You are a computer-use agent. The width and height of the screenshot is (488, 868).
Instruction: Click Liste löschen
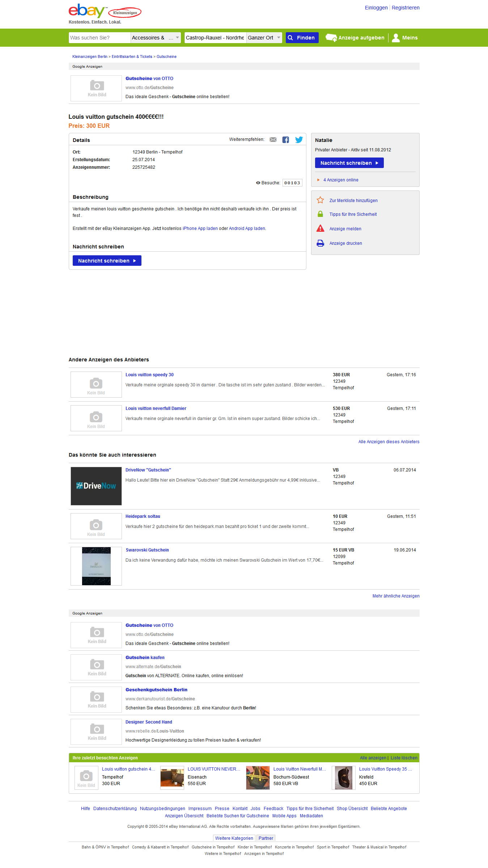coord(404,758)
